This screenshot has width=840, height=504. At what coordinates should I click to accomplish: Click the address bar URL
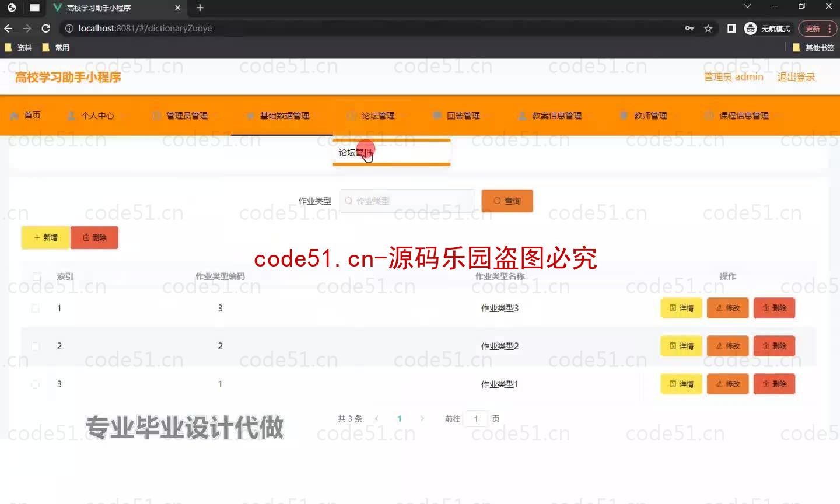145,28
